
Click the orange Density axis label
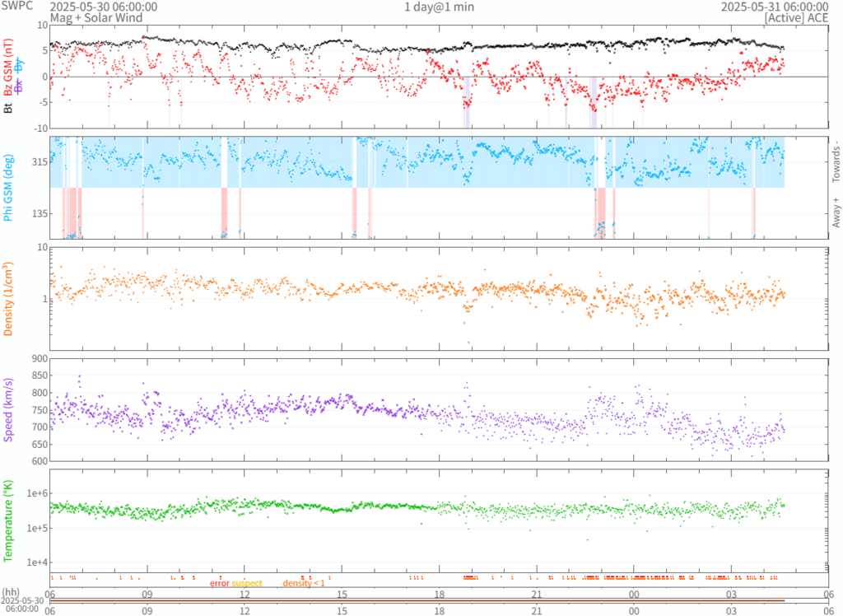pos(9,300)
